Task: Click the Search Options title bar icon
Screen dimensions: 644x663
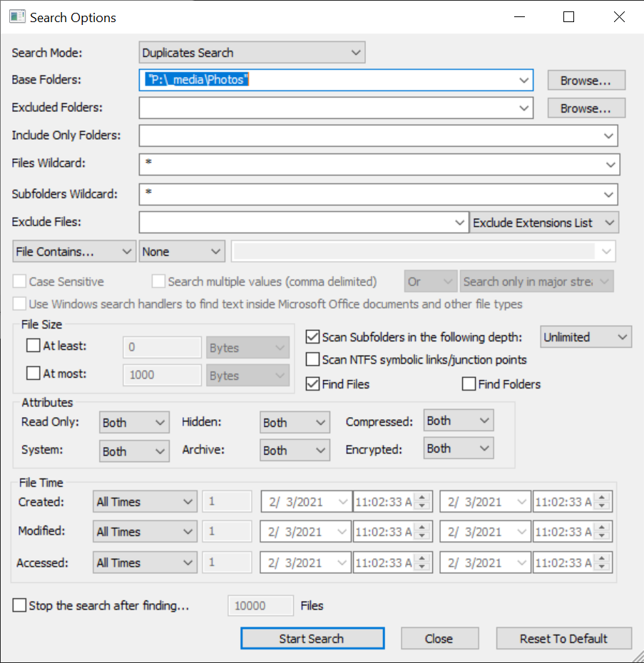Action: pos(16,18)
